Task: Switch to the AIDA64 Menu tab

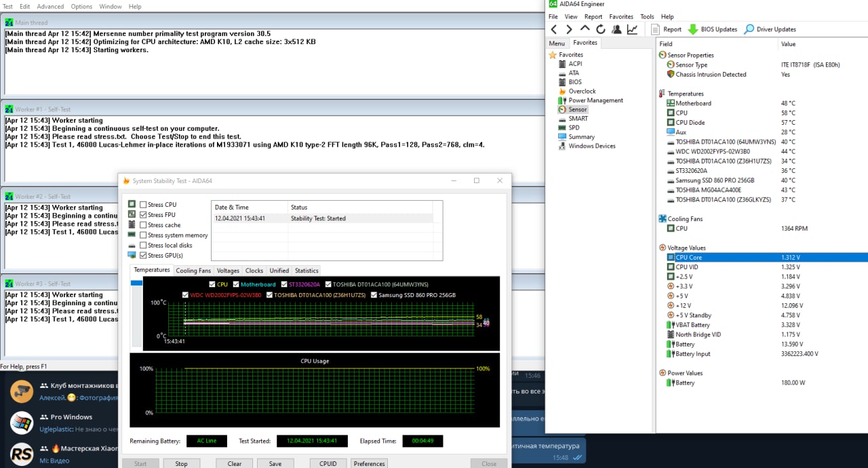Action: click(x=557, y=43)
